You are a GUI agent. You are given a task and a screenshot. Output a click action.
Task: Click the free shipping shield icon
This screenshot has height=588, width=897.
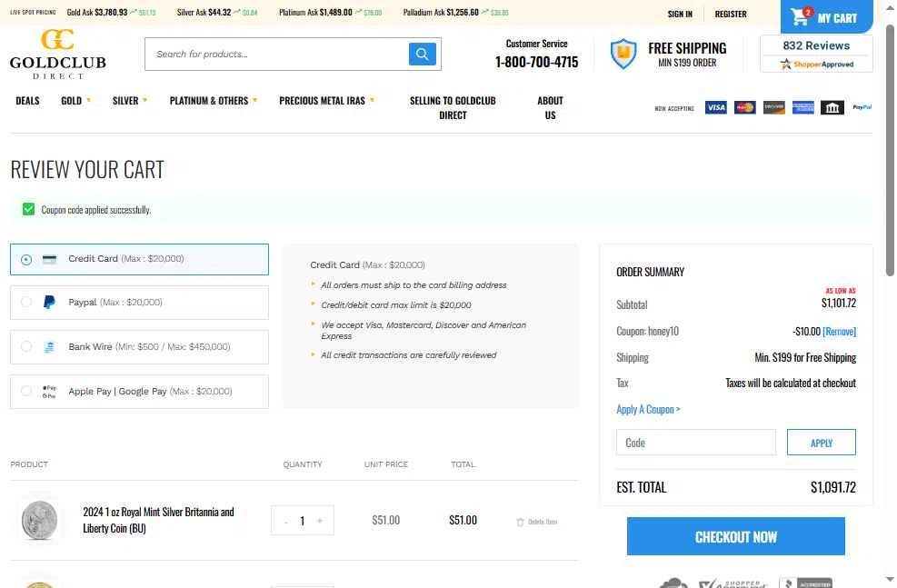pos(623,54)
